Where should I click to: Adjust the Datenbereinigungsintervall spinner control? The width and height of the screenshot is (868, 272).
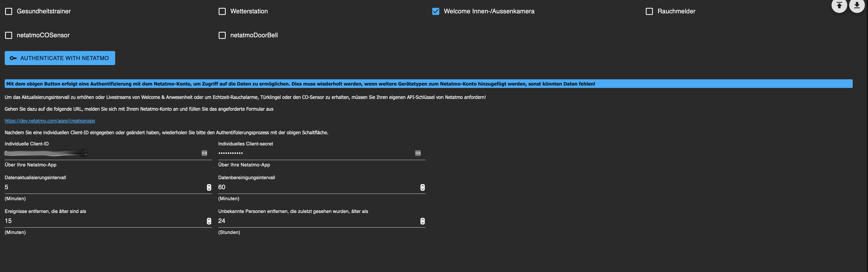click(423, 187)
